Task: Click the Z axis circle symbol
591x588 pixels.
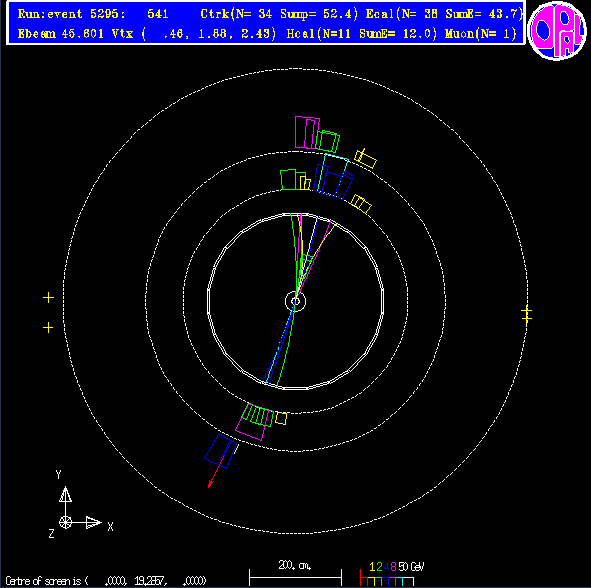Action: tap(65, 522)
